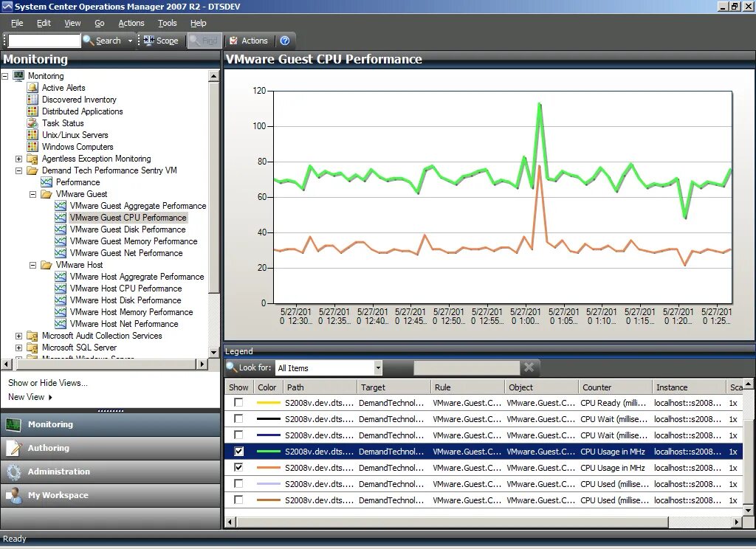Click the Distributed Applications icon

click(x=32, y=111)
